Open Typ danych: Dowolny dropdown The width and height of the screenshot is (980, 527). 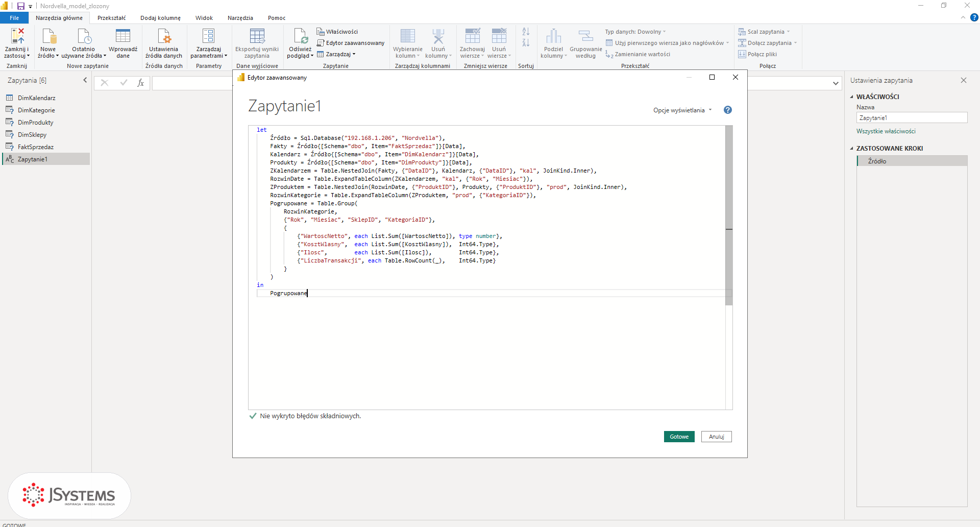[635, 32]
